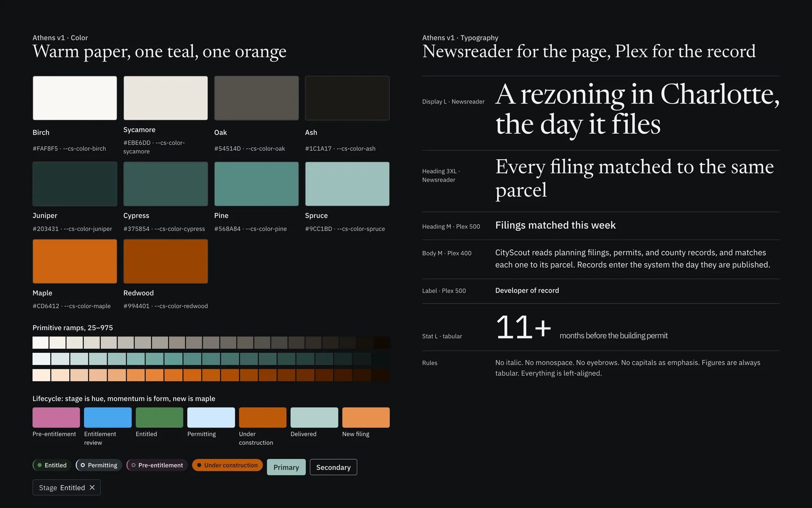Viewport: 812px width, 508px height.
Task: Select the pale blue Permitting lifecycle swatch
Action: click(x=211, y=417)
